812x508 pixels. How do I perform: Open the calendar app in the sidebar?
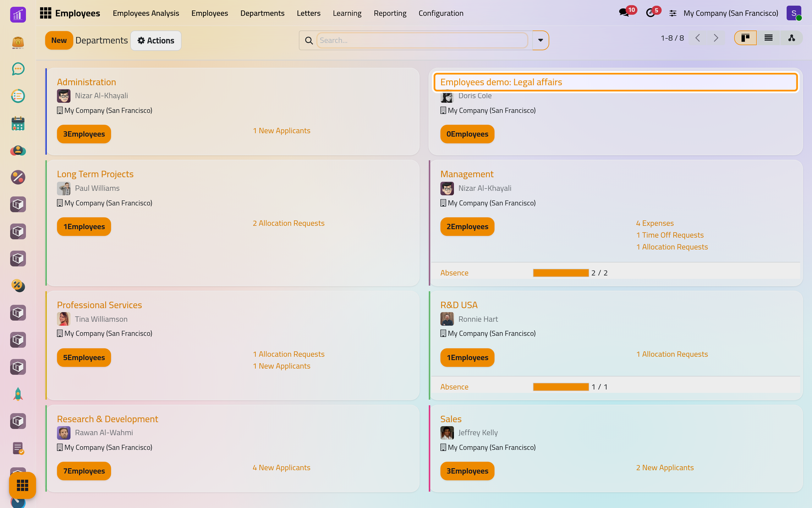pyautogui.click(x=18, y=123)
